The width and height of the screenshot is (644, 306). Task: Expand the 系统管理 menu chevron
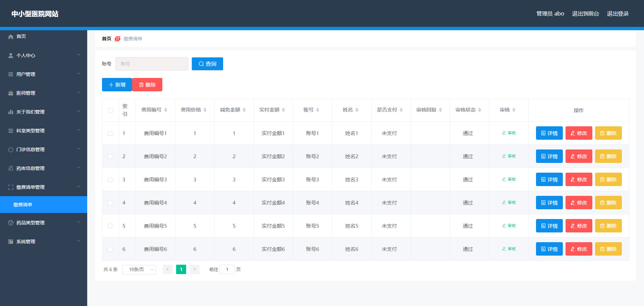point(78,241)
